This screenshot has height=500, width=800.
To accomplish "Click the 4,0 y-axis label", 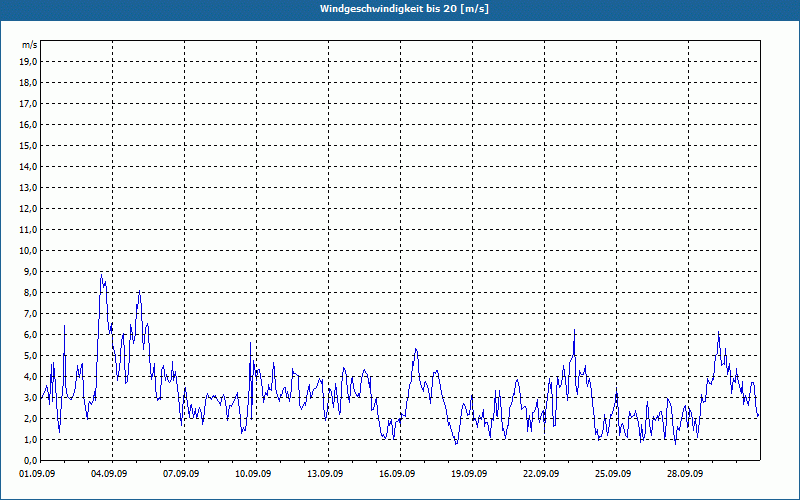I will (x=30, y=377).
